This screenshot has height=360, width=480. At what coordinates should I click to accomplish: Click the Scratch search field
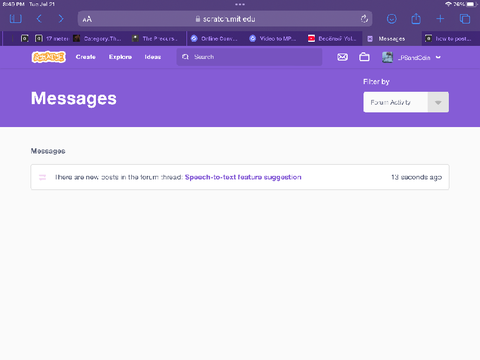pos(249,57)
